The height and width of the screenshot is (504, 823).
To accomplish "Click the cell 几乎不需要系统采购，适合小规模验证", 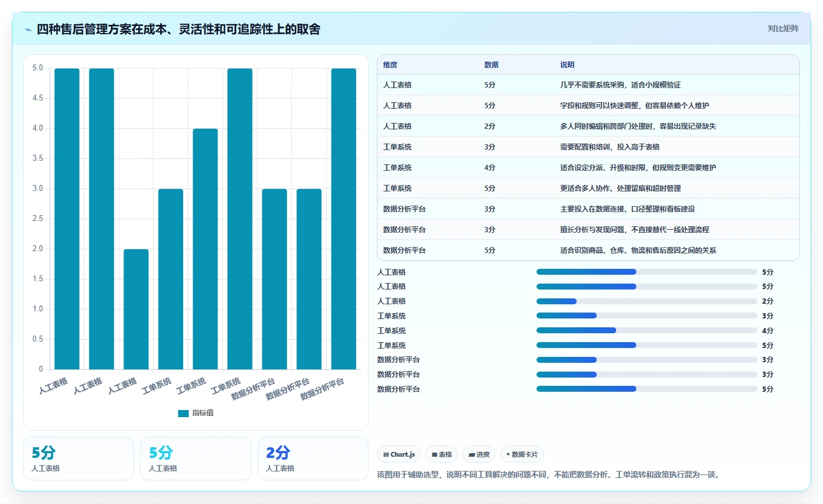I will click(x=620, y=85).
